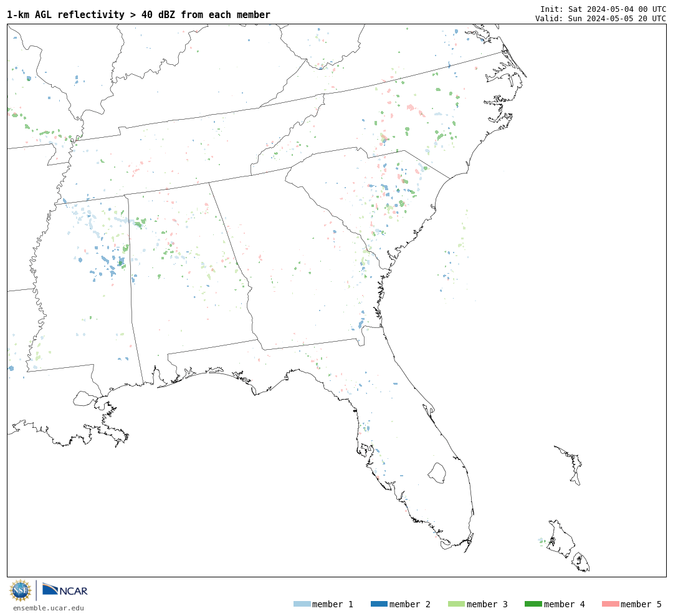Click the 'Valid: Sun 2024-05-05 20 UTC' text

pos(601,19)
